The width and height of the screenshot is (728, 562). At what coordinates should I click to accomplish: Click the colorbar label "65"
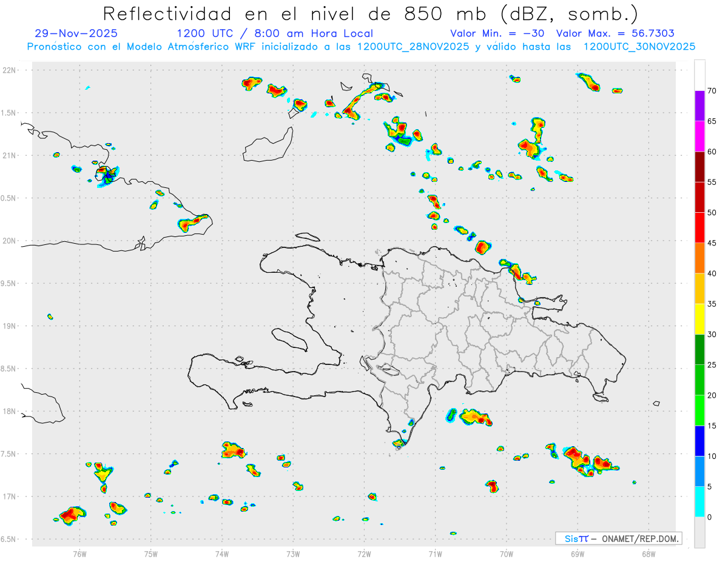point(712,121)
